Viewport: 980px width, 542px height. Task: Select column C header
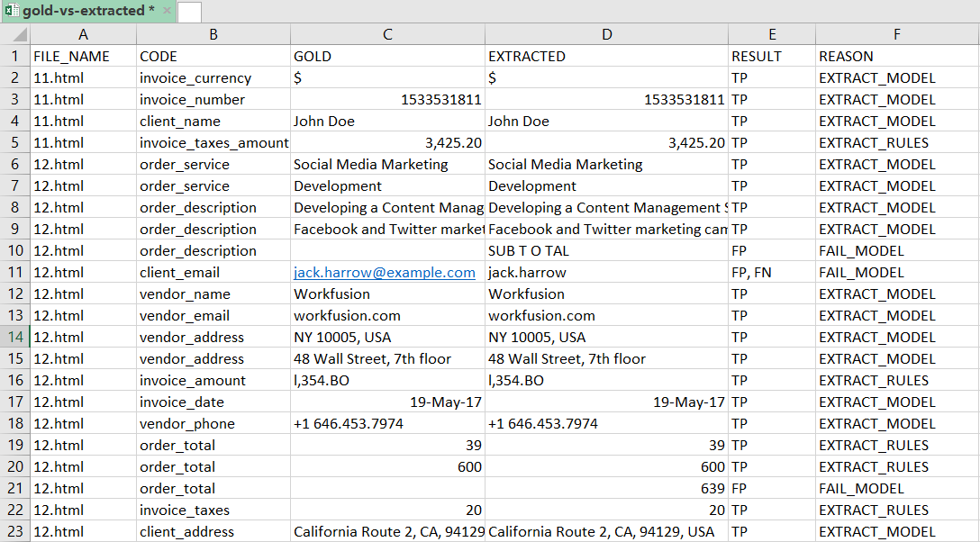pos(387,34)
